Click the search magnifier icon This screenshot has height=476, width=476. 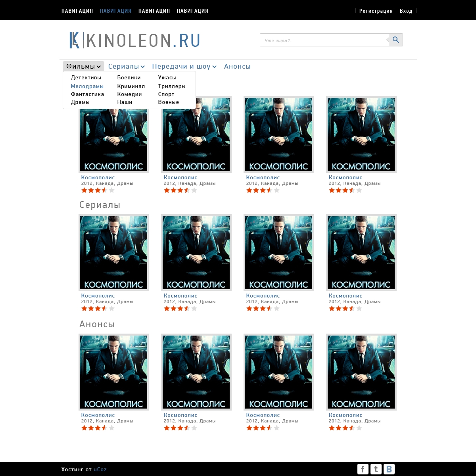[x=395, y=40]
